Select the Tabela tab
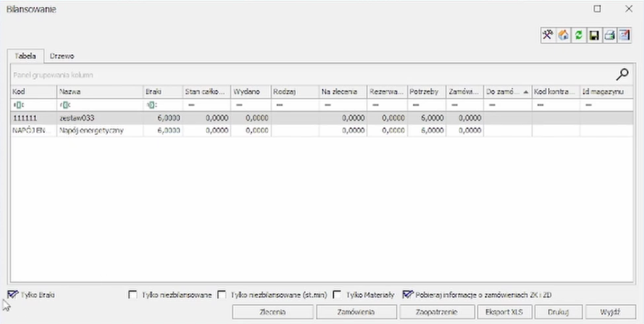This screenshot has height=324, width=644. 26,55
